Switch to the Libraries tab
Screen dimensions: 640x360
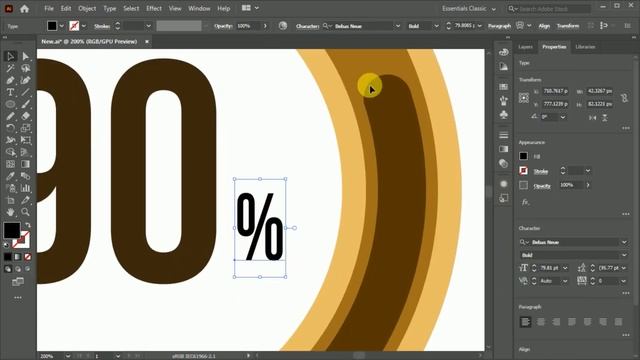click(585, 47)
